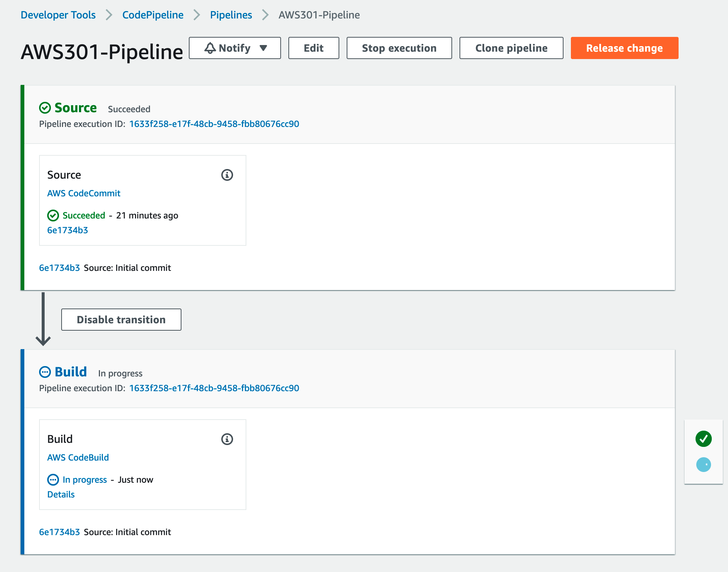The height and width of the screenshot is (572, 728).
Task: Open pipeline execution ID link in Source stage
Action: pyautogui.click(x=214, y=124)
